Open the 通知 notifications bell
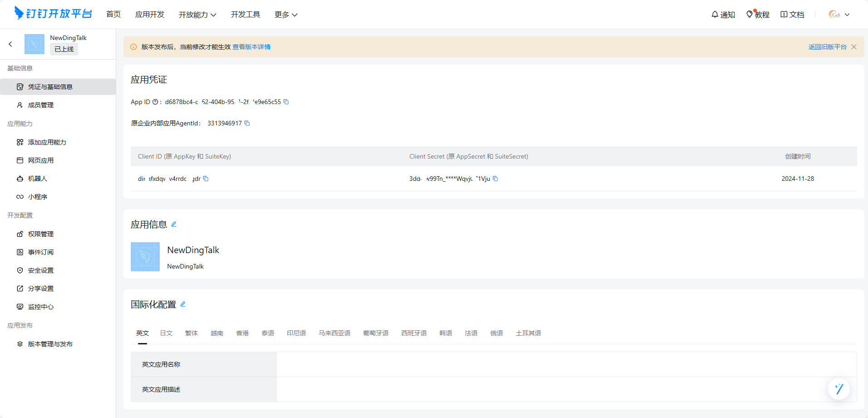 [x=723, y=15]
